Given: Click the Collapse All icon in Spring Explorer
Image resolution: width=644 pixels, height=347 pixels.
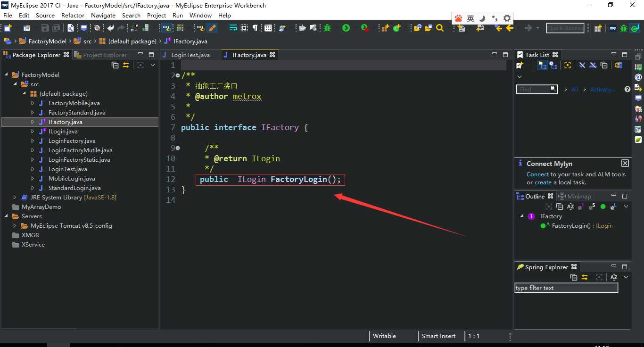Looking at the screenshot, I should coord(574,277).
